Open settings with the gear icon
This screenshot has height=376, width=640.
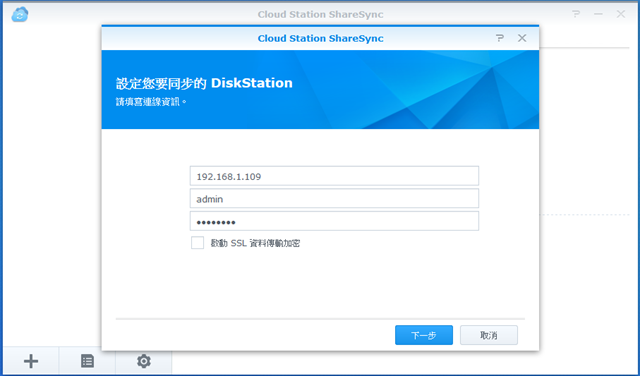point(144,361)
